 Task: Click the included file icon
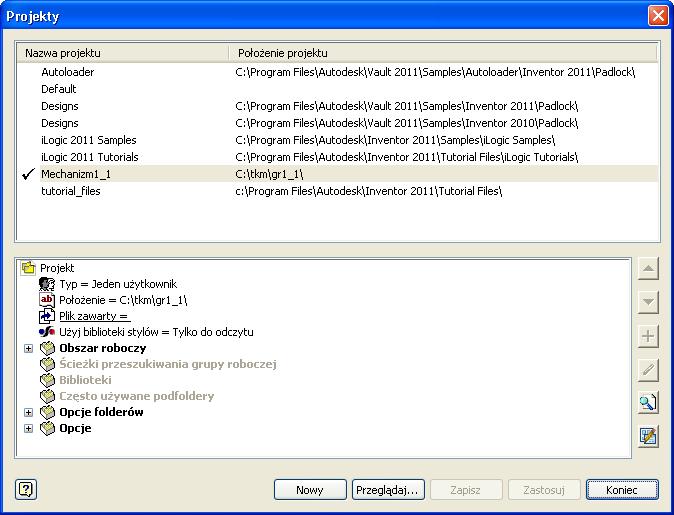tap(47, 316)
